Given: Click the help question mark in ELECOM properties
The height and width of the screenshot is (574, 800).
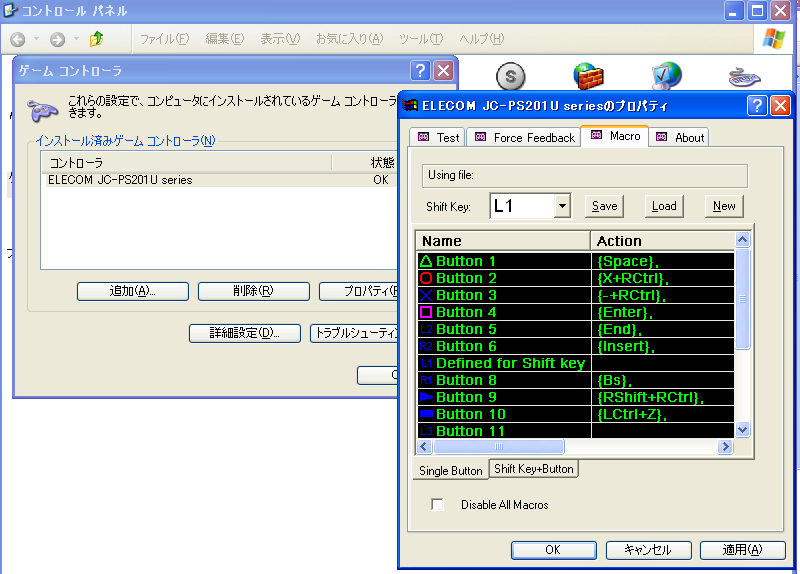Looking at the screenshot, I should (757, 106).
